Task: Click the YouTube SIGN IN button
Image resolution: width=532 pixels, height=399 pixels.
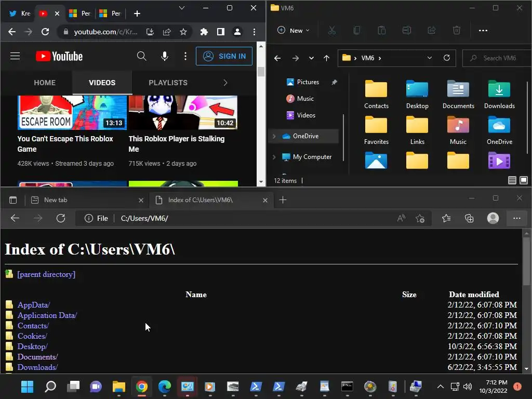Action: coord(224,56)
